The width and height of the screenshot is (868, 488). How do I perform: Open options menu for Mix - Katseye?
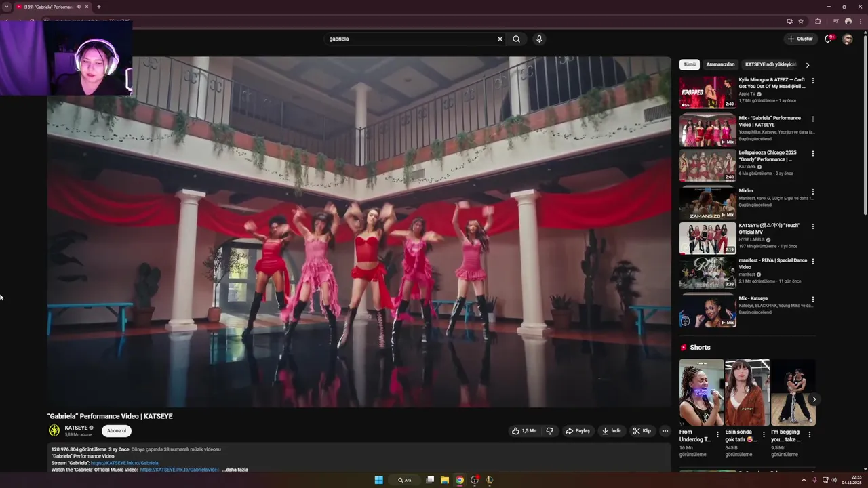[813, 299]
